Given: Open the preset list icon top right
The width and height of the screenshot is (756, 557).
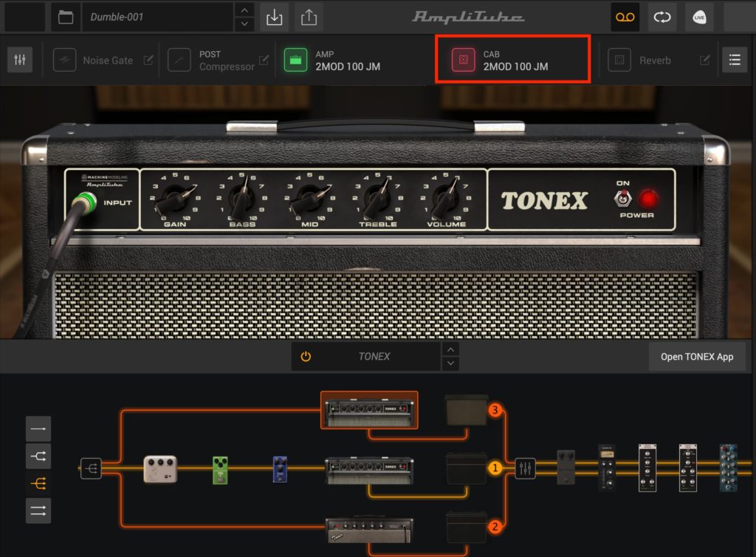Looking at the screenshot, I should click(x=735, y=60).
